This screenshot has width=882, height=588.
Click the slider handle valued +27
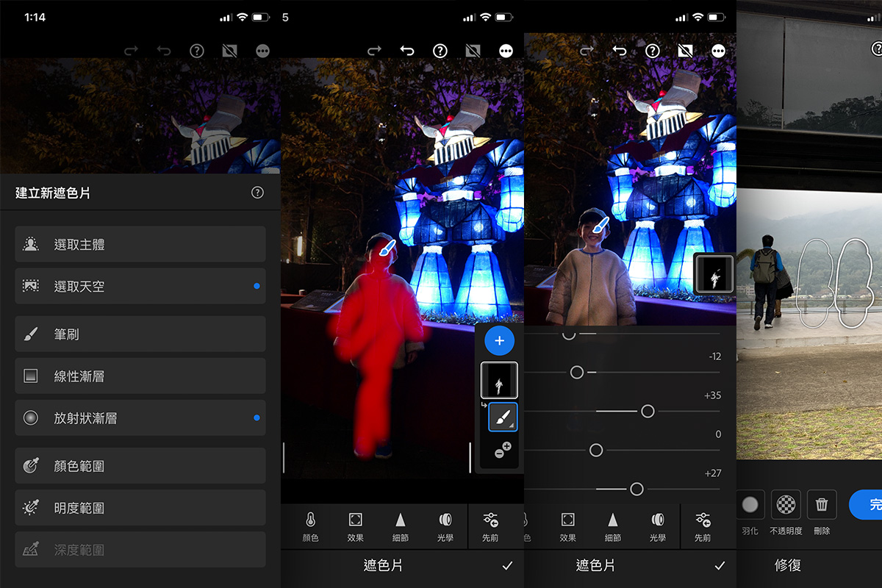click(637, 489)
